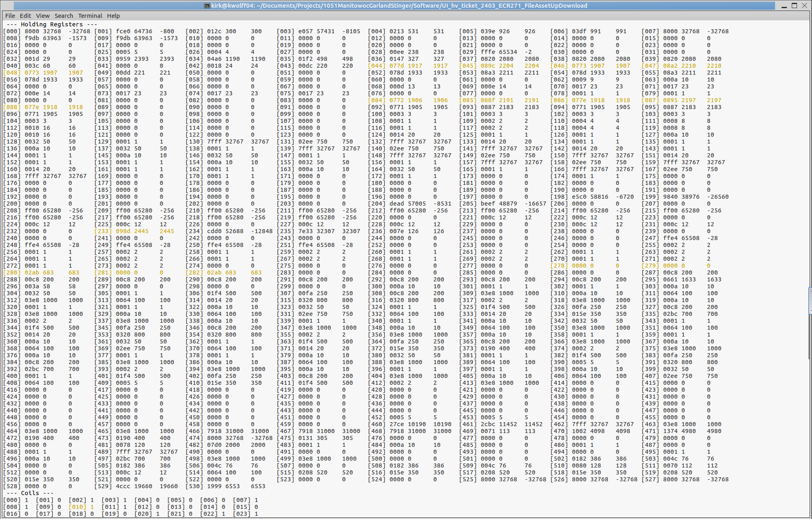Click holding register [530] hex value '1999'

tap(214, 486)
